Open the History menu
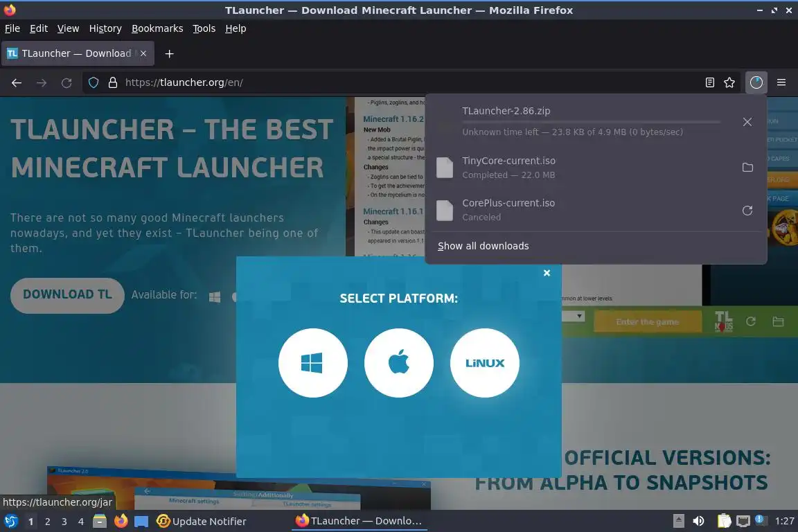The width and height of the screenshot is (798, 532). (105, 28)
